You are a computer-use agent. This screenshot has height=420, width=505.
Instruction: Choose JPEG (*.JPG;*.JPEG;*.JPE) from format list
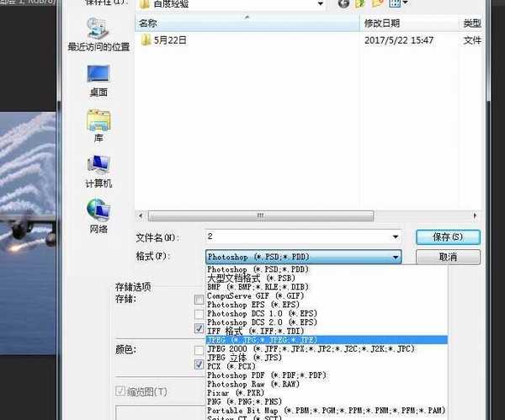pyautogui.click(x=262, y=340)
